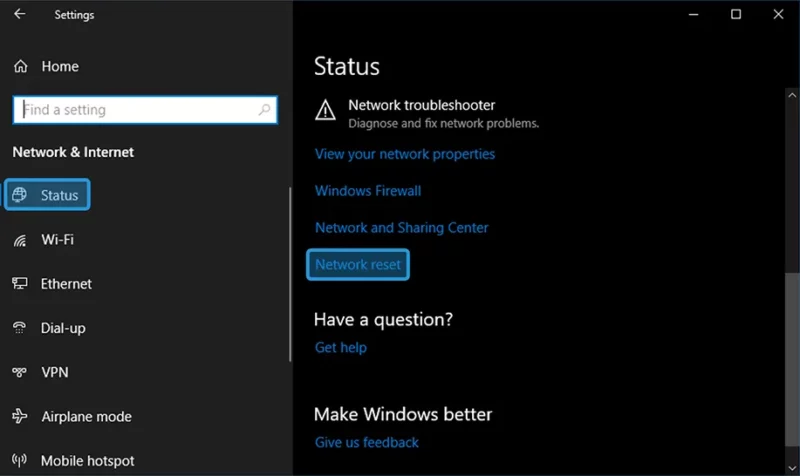The image size is (800, 476).
Task: Click the Give us feedback link
Action: 366,442
